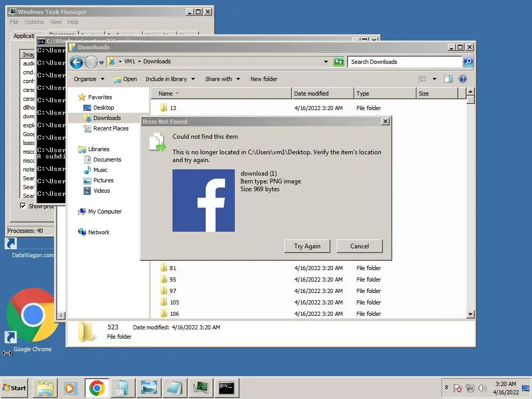The height and width of the screenshot is (399, 532).
Task: Click the Open toolbar button
Action: (125, 79)
